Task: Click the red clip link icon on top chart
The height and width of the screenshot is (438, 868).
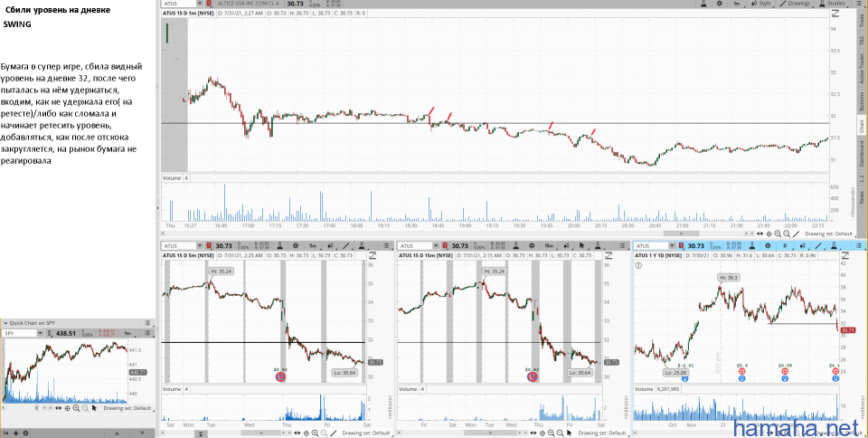Action: (209, 3)
